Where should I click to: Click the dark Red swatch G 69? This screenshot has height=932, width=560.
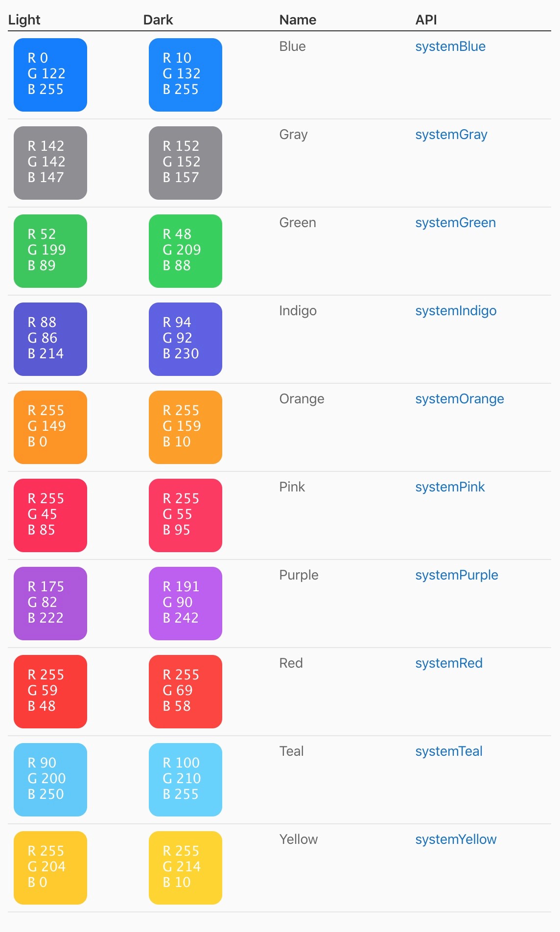coord(186,692)
